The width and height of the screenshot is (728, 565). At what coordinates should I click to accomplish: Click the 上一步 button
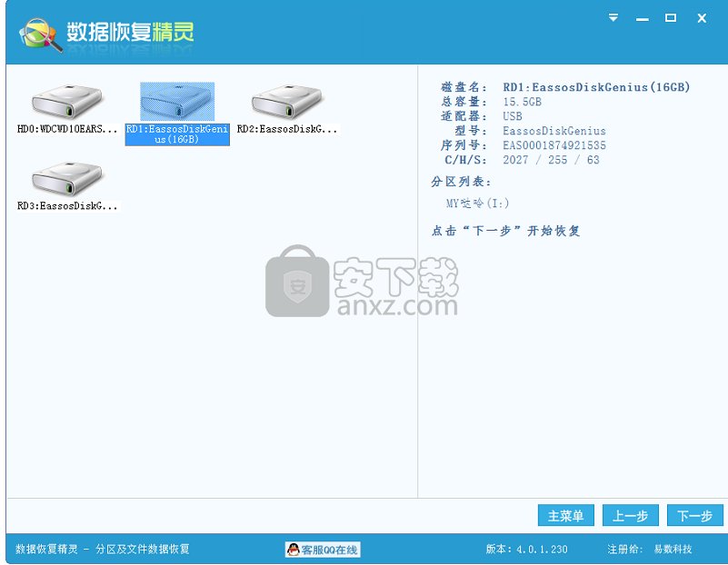[x=631, y=515]
